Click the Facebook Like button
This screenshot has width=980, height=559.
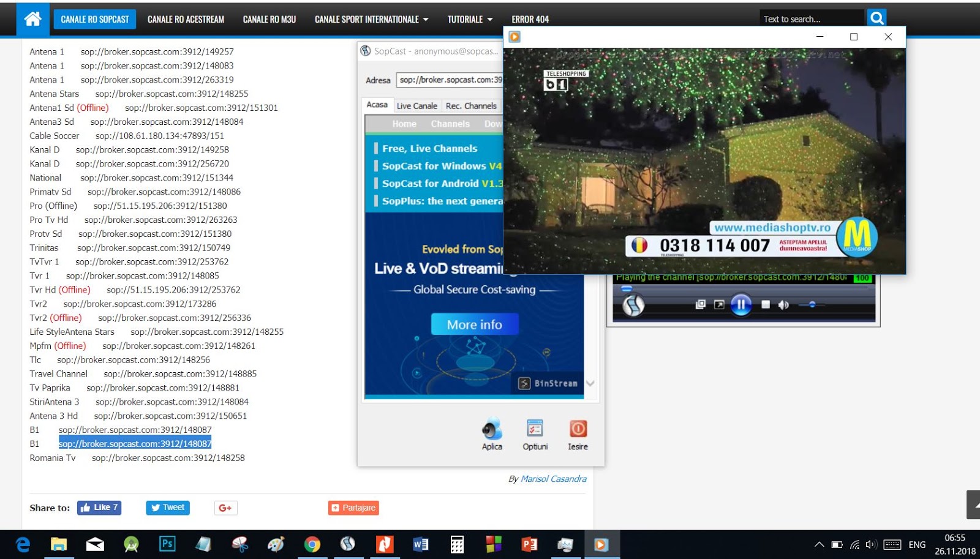(99, 508)
